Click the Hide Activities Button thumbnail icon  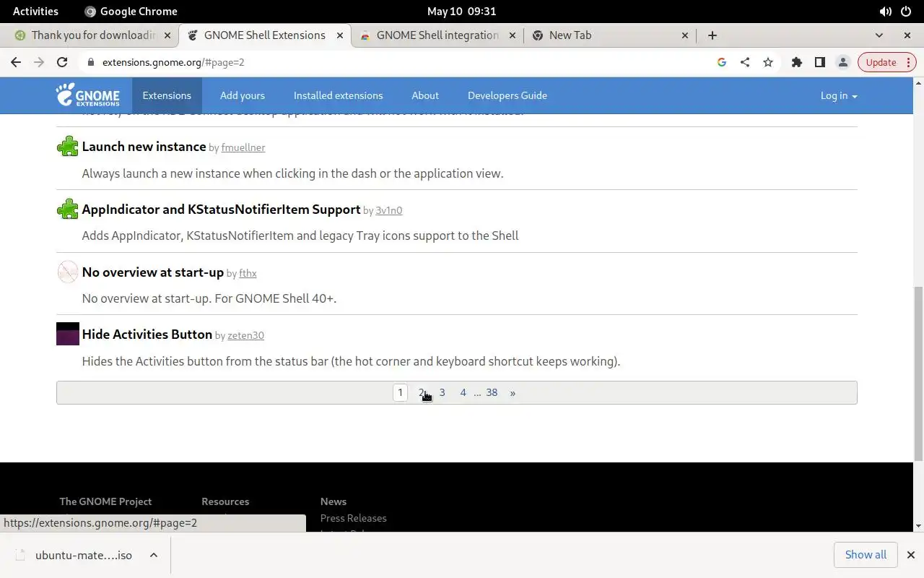click(68, 334)
